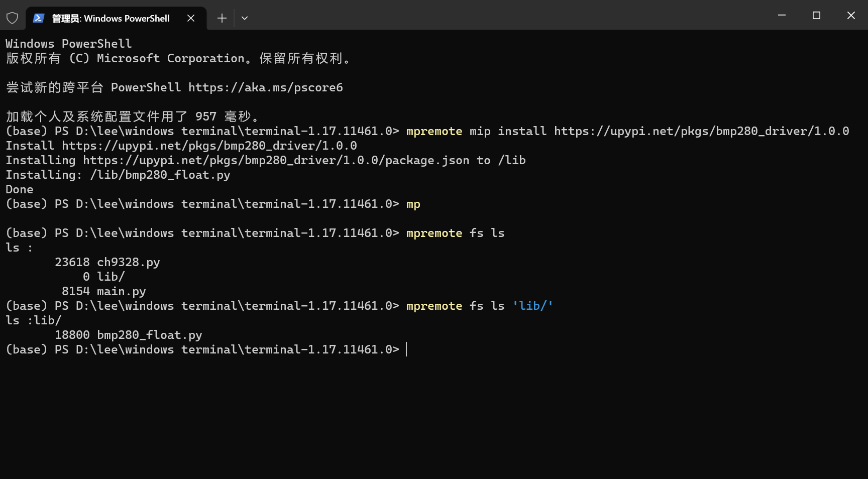Image resolution: width=868 pixels, height=479 pixels.
Task: Click the incomplete 'mp' command
Action: click(413, 204)
